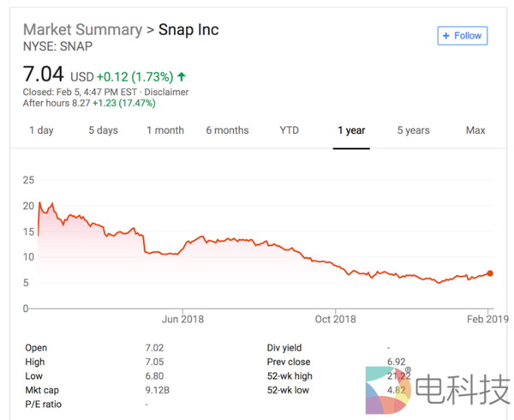Viewport: 514px width, 420px height.
Task: Click the active 1 year tab
Action: (351, 130)
